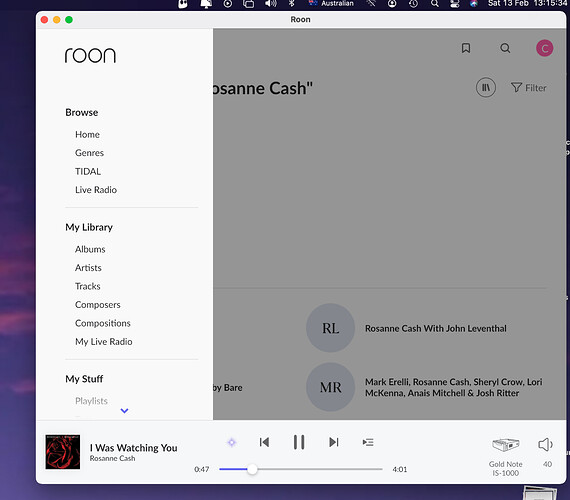570x500 pixels.
Task: Open Compositions in My Library
Action: point(103,323)
